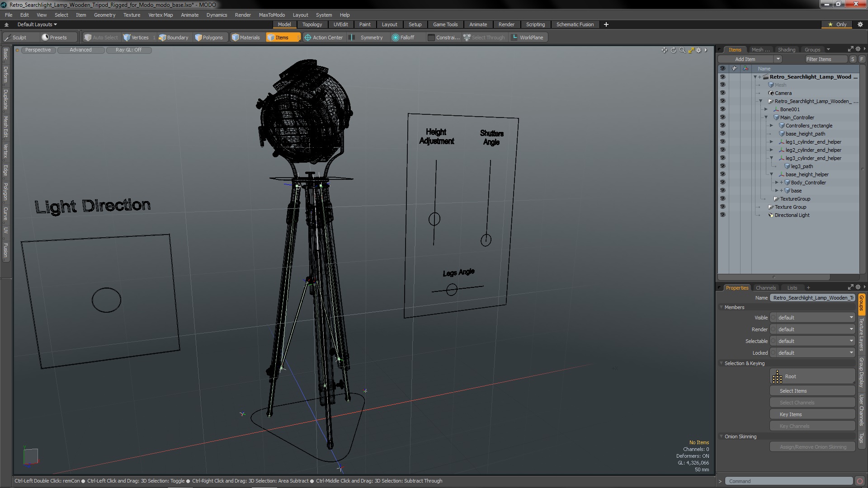The image size is (868, 488).
Task: Toggle visibility of Bone001
Action: (722, 109)
